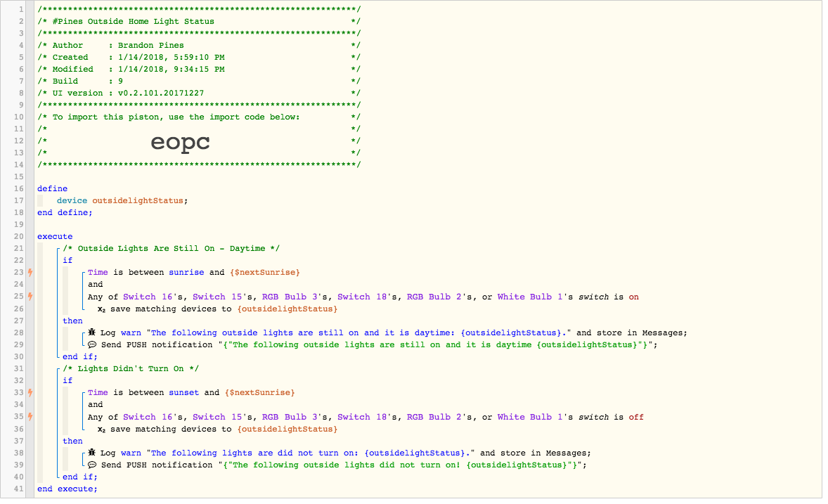Click 'White Bulb 1' in the line 25 condition

(530, 297)
